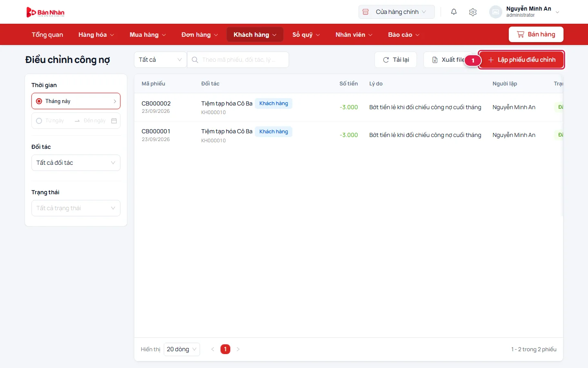Click the search magnifier icon
The height and width of the screenshot is (368, 588).
pos(195,60)
